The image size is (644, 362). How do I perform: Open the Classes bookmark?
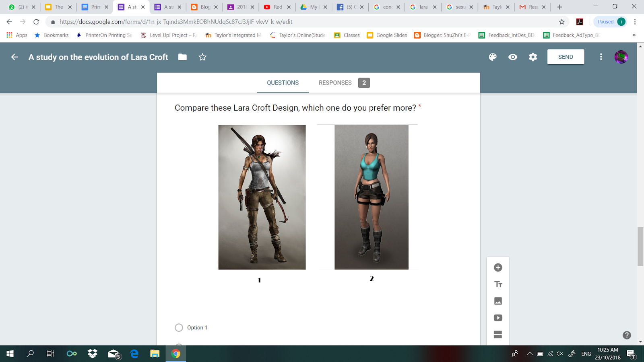[x=347, y=35]
